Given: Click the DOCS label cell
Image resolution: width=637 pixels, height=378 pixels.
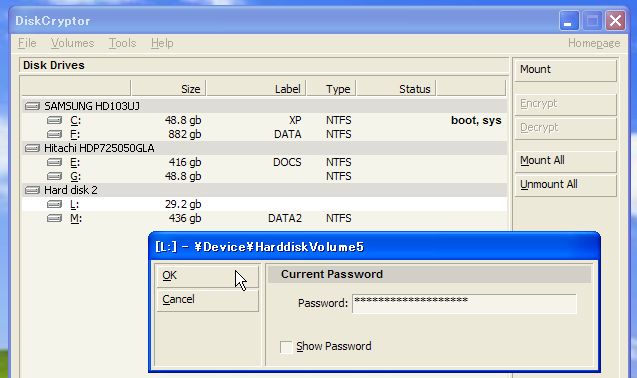Looking at the screenshot, I should (287, 162).
